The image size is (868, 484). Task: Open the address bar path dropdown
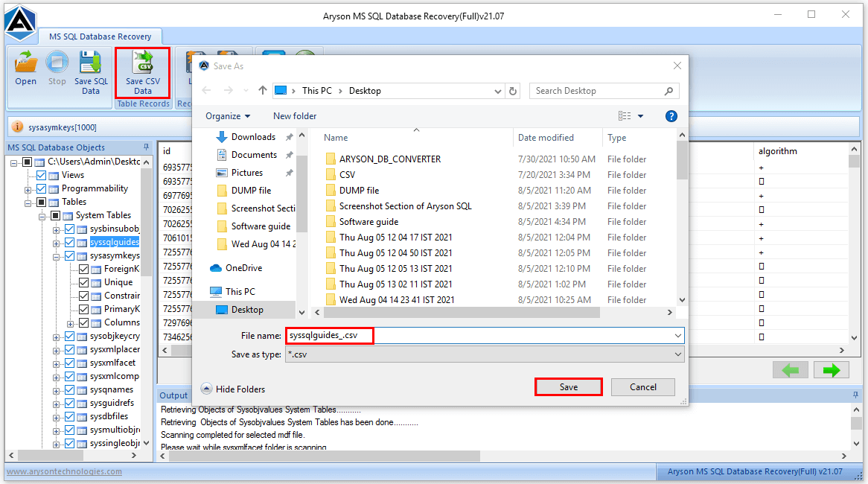[498, 91]
